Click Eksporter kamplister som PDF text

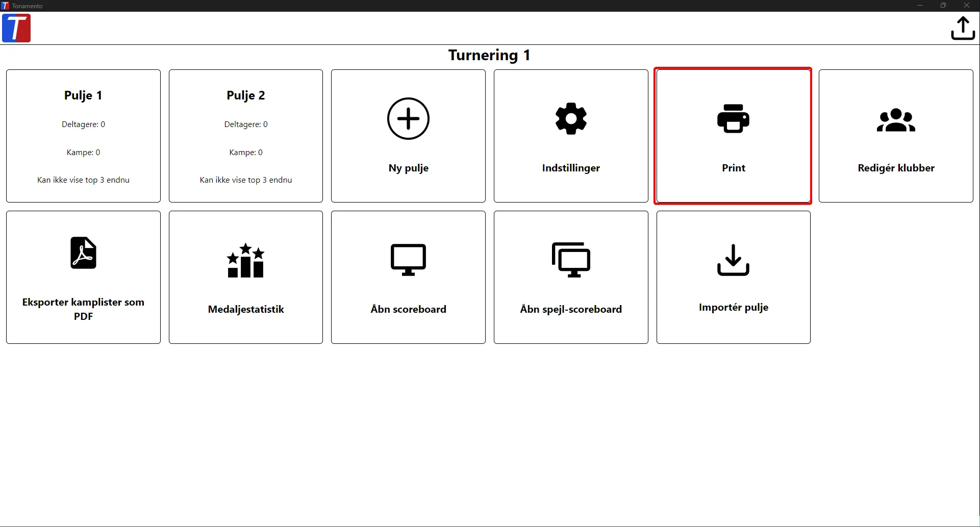click(x=83, y=309)
